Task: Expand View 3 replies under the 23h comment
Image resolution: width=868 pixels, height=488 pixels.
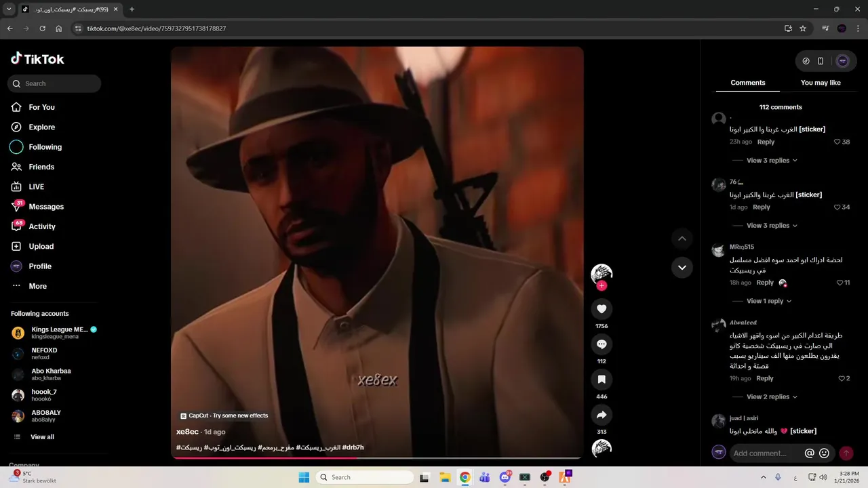Action: click(772, 161)
